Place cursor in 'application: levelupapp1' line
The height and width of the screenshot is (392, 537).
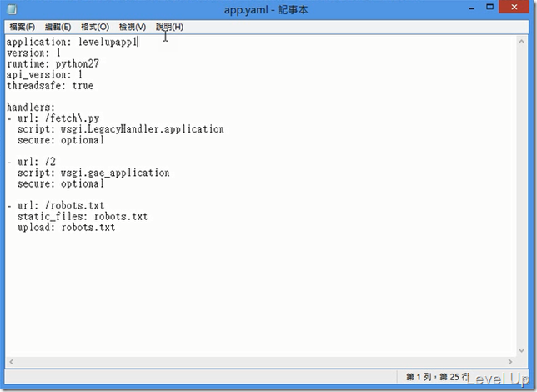[x=73, y=42]
